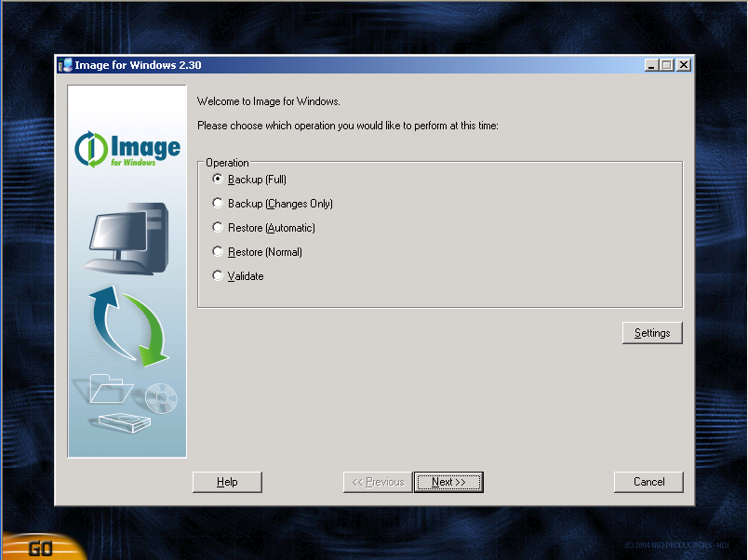Click the title bar application icon
This screenshot has width=748, height=560.
[65, 65]
